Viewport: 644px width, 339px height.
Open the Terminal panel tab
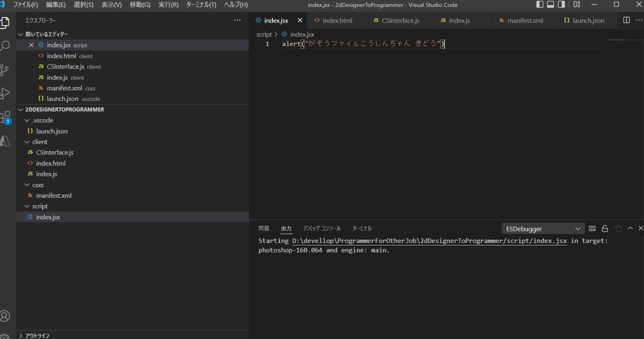pyautogui.click(x=362, y=229)
